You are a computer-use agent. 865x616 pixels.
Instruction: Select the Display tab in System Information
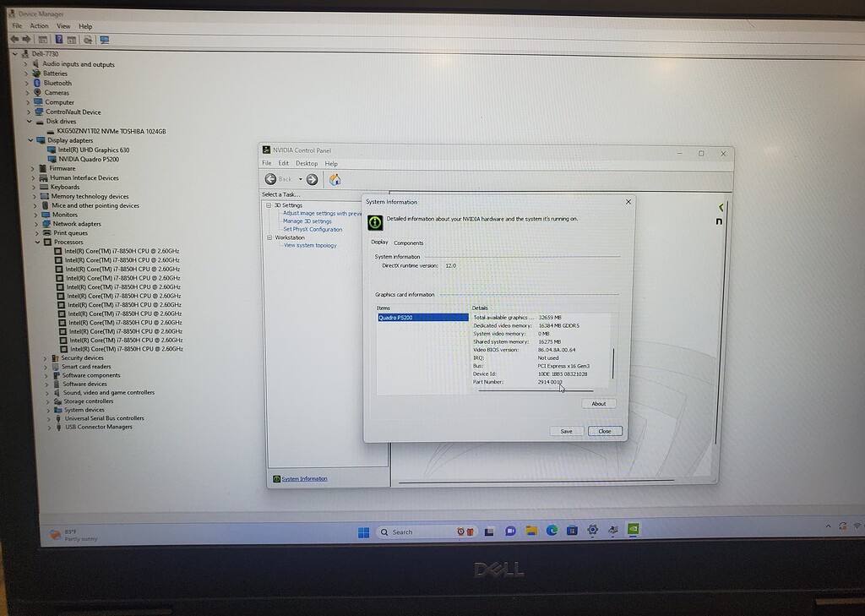click(x=379, y=242)
